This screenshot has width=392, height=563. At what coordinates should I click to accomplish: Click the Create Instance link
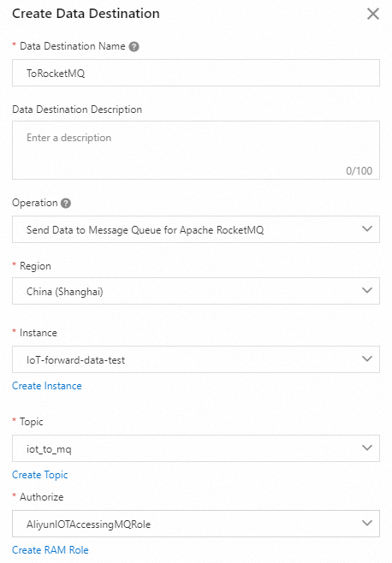click(47, 386)
